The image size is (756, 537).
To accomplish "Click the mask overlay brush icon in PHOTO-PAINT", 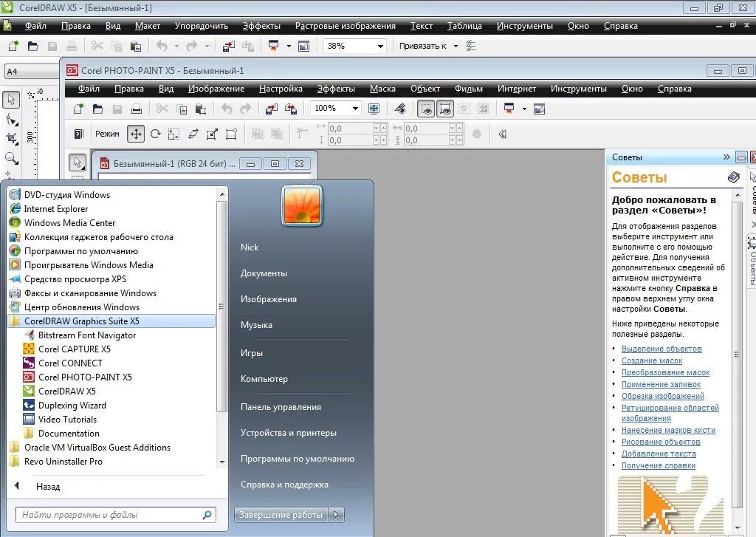I will 399,109.
